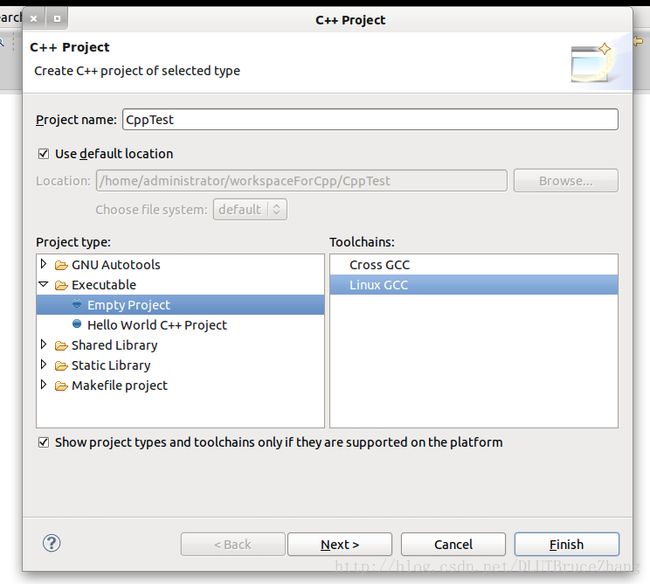This screenshot has height=584, width=650.
Task: Click the Cancel button
Action: (x=453, y=544)
